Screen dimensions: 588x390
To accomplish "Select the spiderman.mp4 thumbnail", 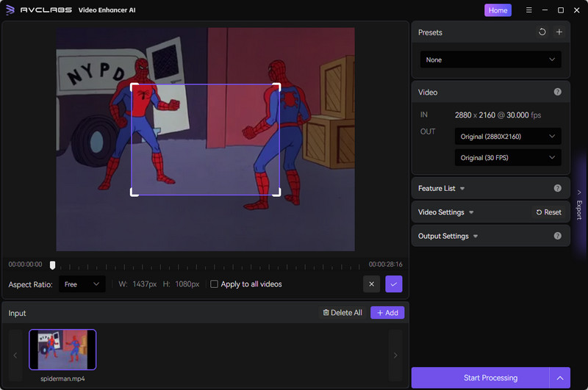I will (62, 350).
